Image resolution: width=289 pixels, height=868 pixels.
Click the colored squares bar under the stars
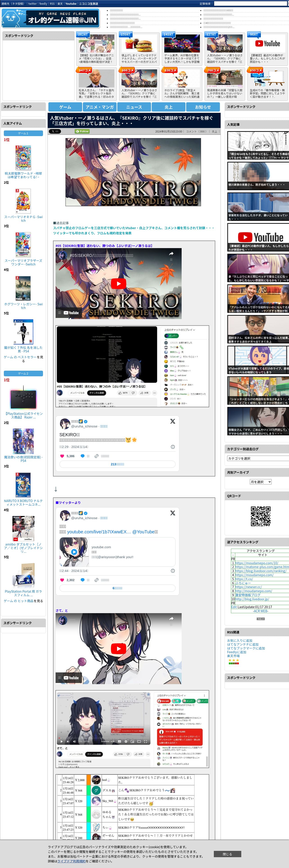coord(234,663)
